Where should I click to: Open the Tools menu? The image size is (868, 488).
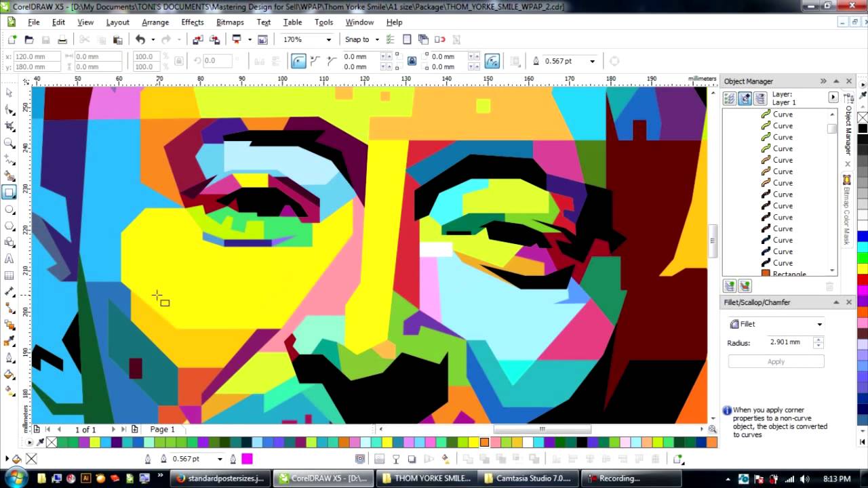[x=323, y=22]
